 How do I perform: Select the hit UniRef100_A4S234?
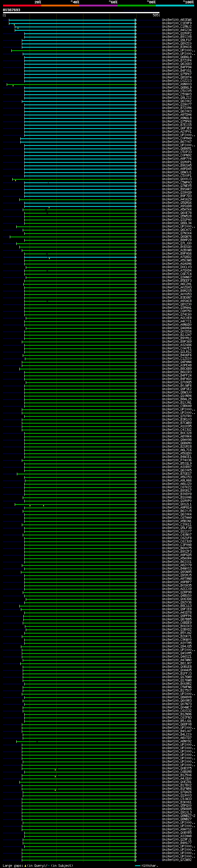[x=177, y=30]
